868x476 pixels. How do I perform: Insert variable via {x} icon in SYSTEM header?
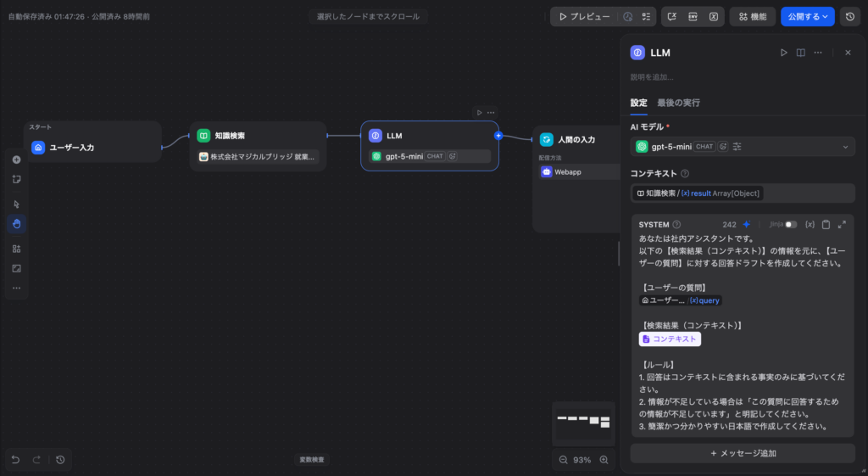[x=810, y=224]
